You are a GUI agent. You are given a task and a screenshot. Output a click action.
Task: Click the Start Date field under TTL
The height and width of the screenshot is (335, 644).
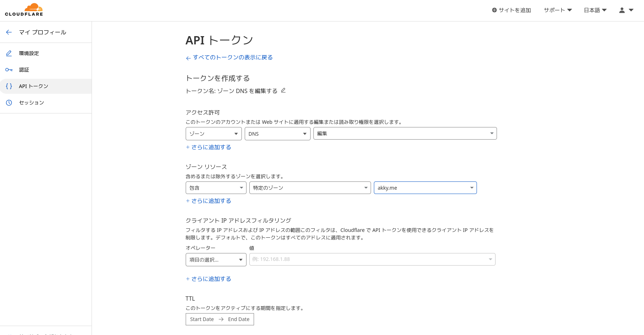pyautogui.click(x=202, y=319)
